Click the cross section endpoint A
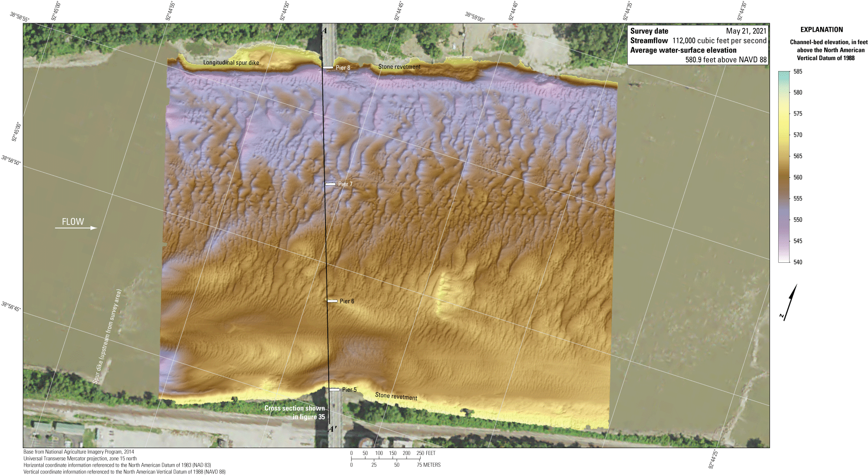Image resolution: width=868 pixels, height=475 pixels. point(324,31)
